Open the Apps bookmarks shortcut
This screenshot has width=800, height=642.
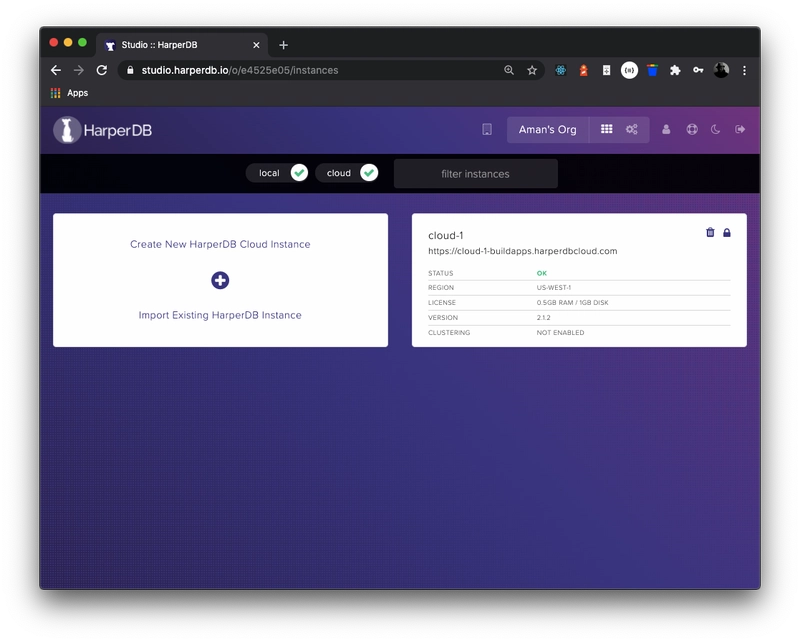pos(69,93)
